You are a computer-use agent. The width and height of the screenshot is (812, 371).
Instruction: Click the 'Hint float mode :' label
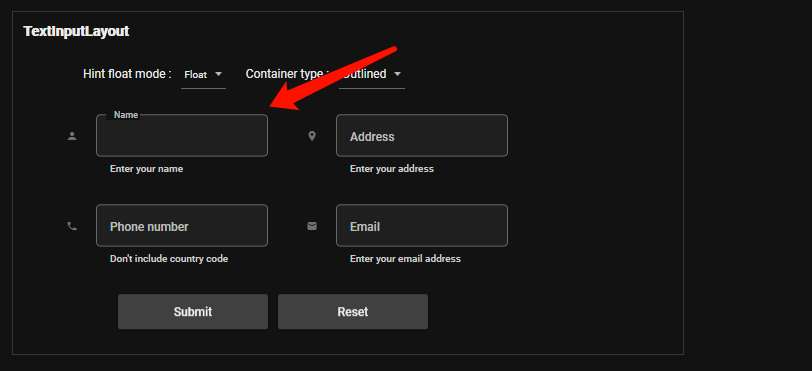(127, 74)
